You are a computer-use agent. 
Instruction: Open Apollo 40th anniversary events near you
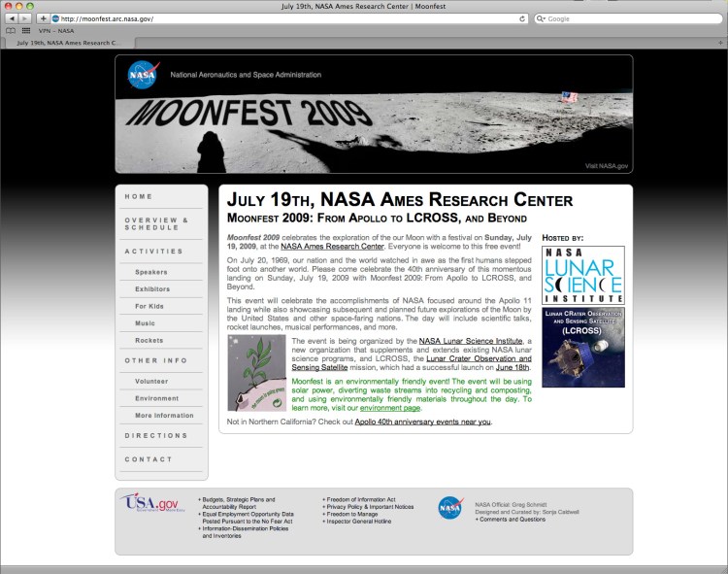click(x=423, y=422)
